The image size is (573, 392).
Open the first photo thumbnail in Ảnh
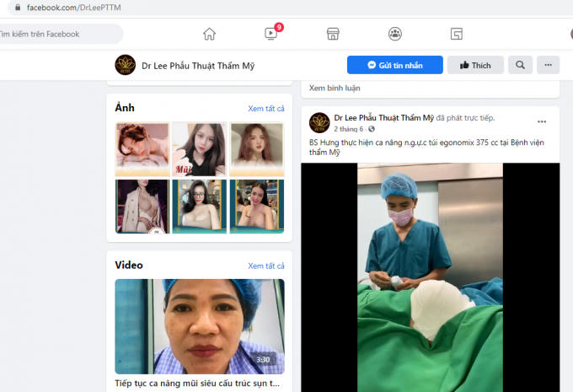click(x=141, y=149)
